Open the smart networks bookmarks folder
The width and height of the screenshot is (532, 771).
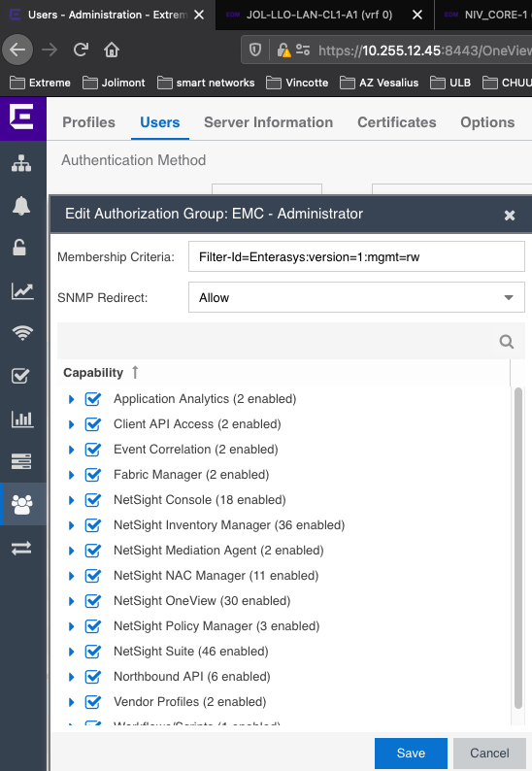[206, 83]
